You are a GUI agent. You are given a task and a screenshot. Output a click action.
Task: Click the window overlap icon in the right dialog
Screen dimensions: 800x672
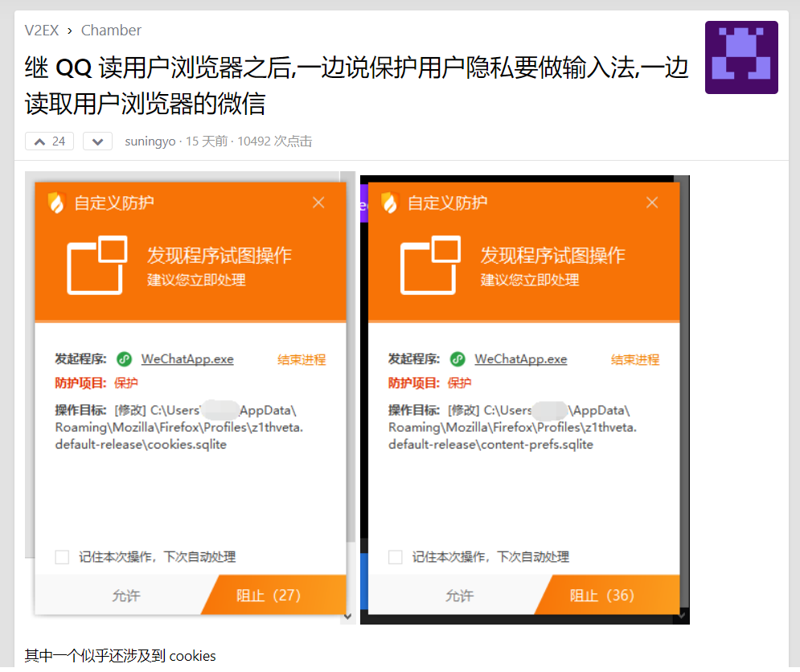(x=431, y=264)
